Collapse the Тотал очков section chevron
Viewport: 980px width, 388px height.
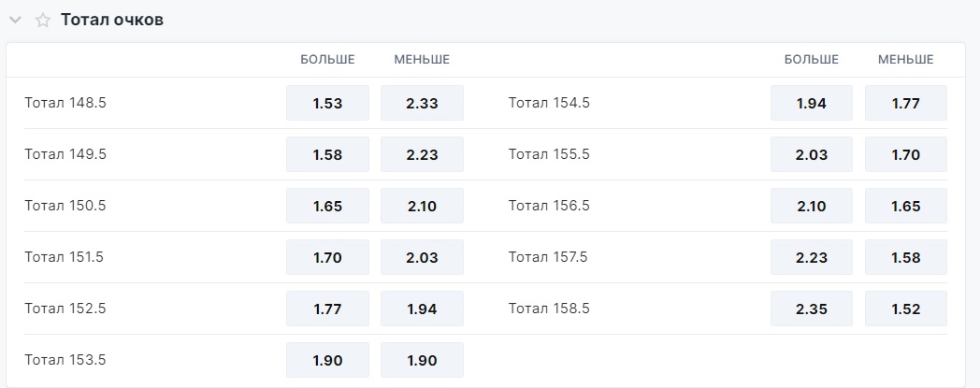pos(16,20)
